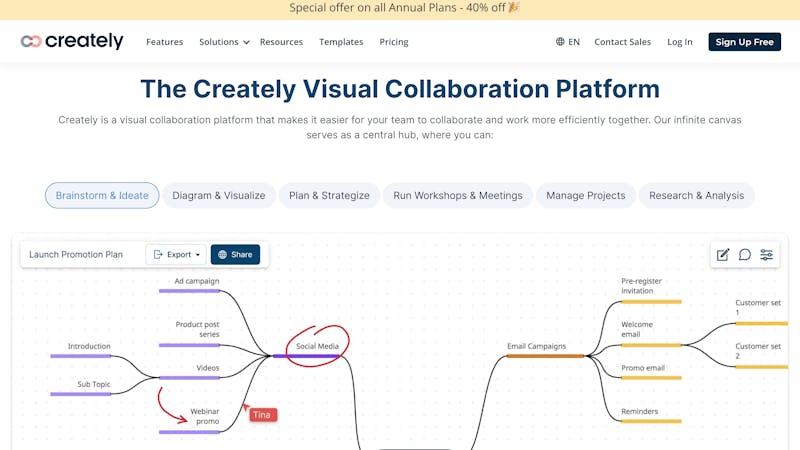This screenshot has width=800, height=450.
Task: Click the Creately logo
Action: tap(72, 41)
